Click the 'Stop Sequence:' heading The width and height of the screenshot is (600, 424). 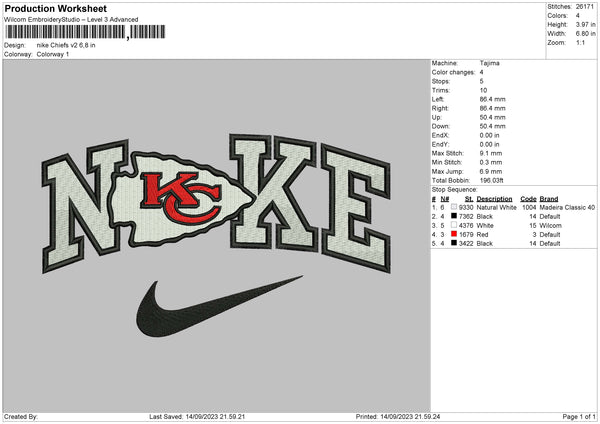455,190
